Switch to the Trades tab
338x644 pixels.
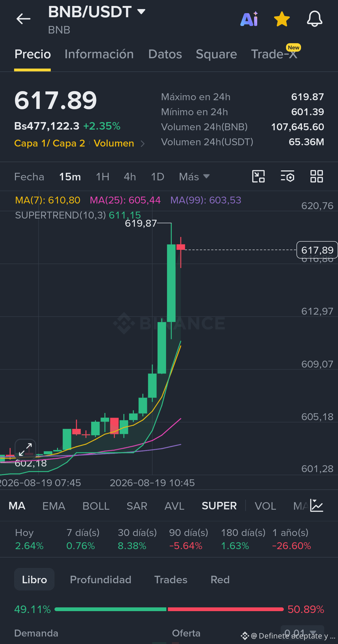tap(171, 580)
